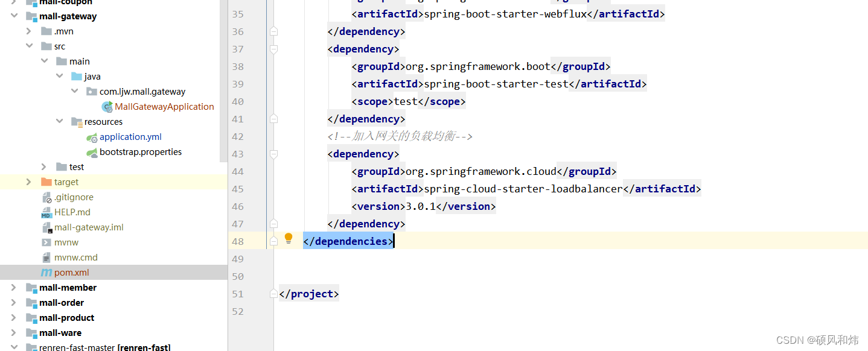Select the target folder row
868x351 pixels.
point(113,182)
